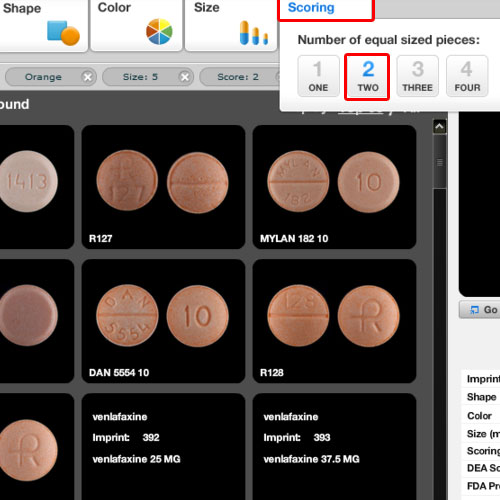This screenshot has width=500, height=500.
Task: Click the Imprint 393 text
Action: (297, 437)
